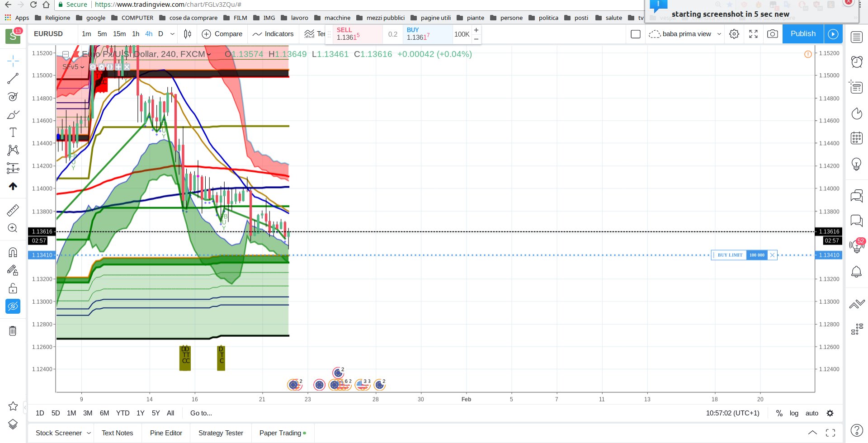
Task: Toggle magnet mode for drawings
Action: [x=13, y=252]
